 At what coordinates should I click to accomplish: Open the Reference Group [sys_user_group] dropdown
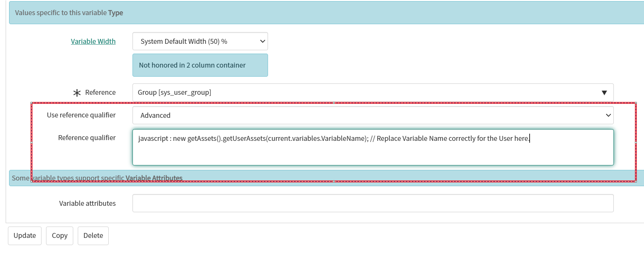[373, 93]
